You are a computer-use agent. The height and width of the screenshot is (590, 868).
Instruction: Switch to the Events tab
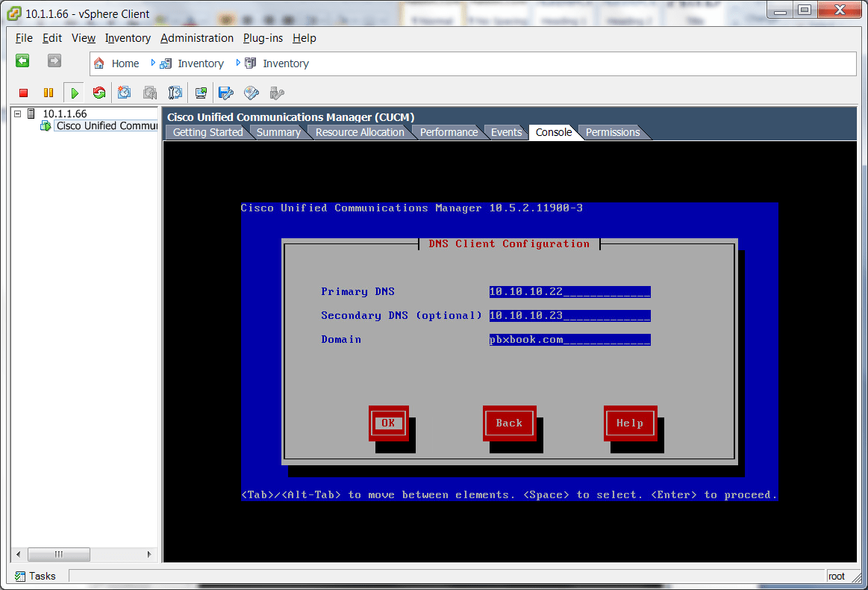pyautogui.click(x=507, y=132)
